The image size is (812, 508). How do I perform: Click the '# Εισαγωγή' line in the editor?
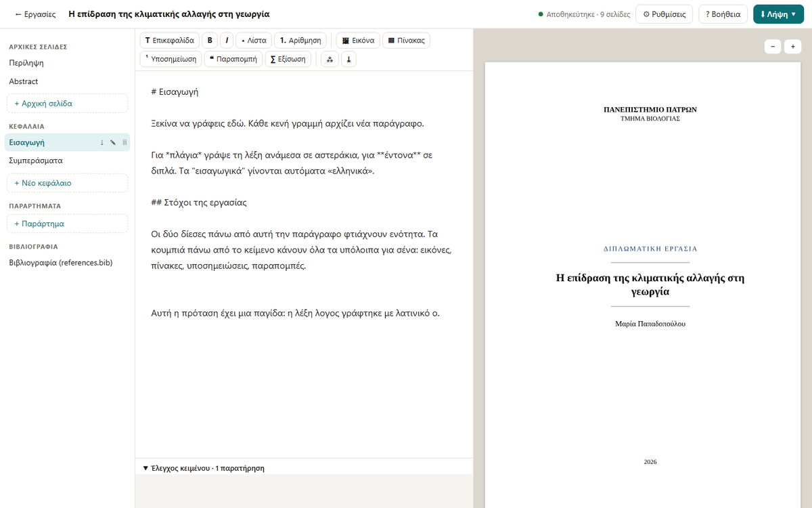(x=175, y=92)
